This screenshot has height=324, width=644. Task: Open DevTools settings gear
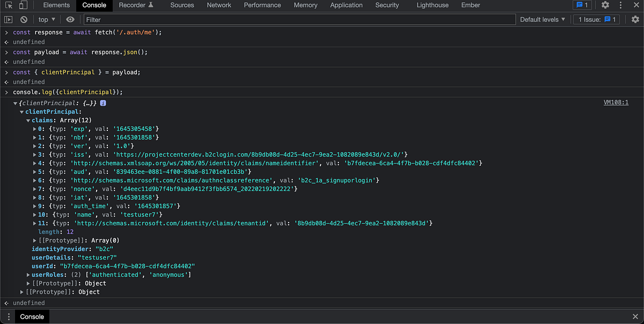(605, 5)
